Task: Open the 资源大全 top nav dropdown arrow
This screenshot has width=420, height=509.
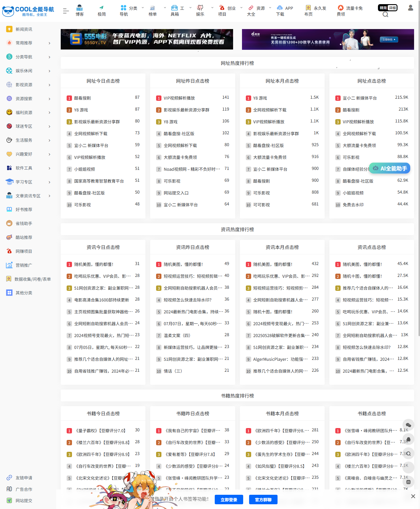Action: pyautogui.click(x=270, y=8)
